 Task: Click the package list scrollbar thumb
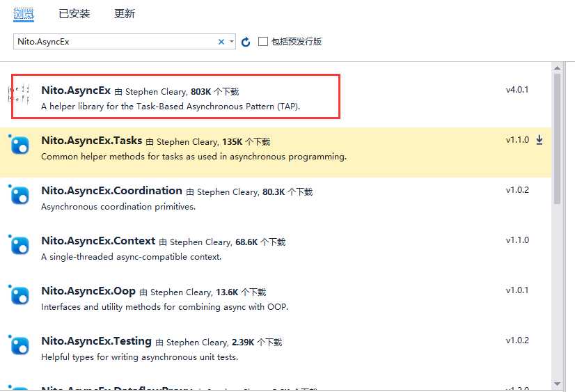tap(557, 139)
